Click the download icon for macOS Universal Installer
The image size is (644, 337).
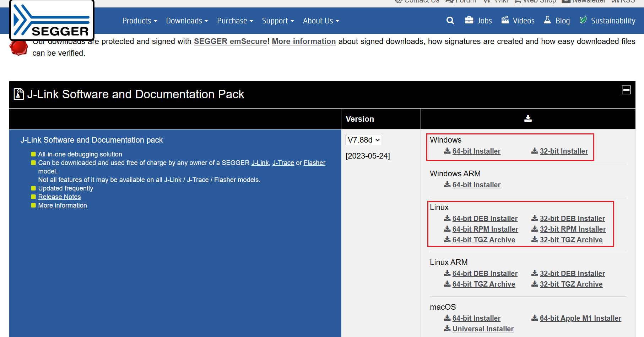click(x=447, y=328)
